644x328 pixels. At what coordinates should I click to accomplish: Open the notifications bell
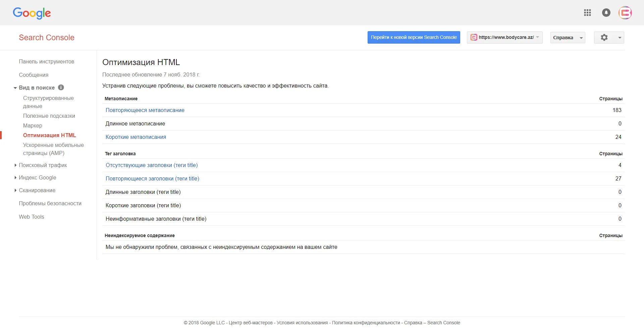coord(606,13)
